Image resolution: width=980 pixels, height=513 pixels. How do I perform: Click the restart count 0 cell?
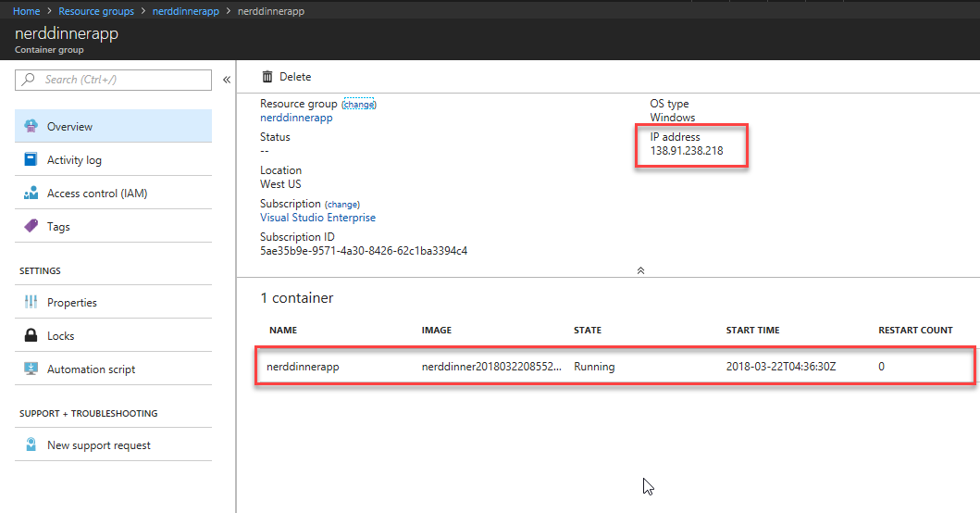click(x=881, y=367)
